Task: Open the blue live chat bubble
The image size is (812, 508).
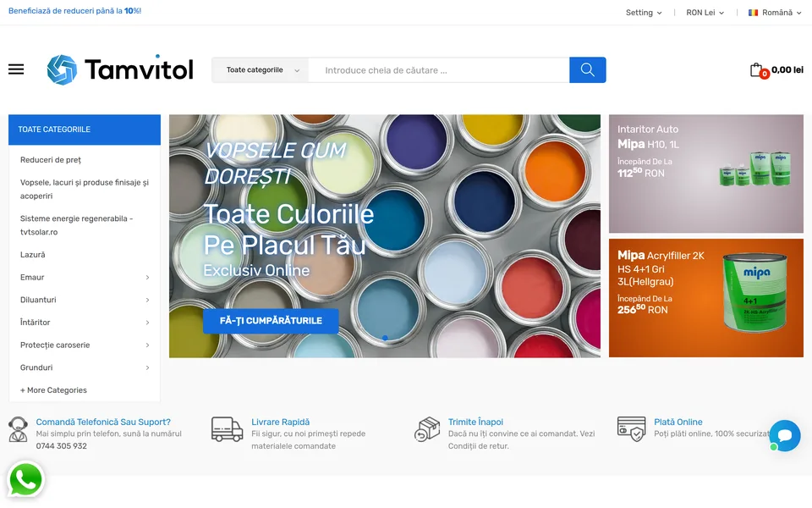Action: coord(785,435)
